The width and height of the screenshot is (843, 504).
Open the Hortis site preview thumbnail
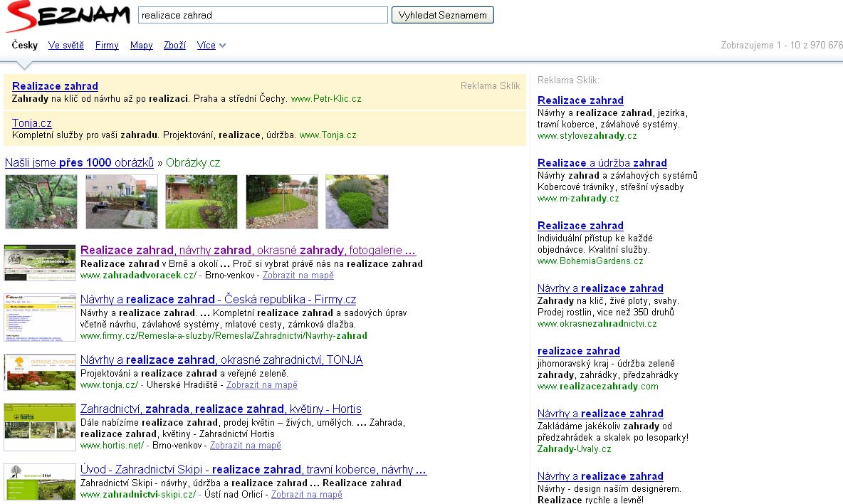click(40, 427)
